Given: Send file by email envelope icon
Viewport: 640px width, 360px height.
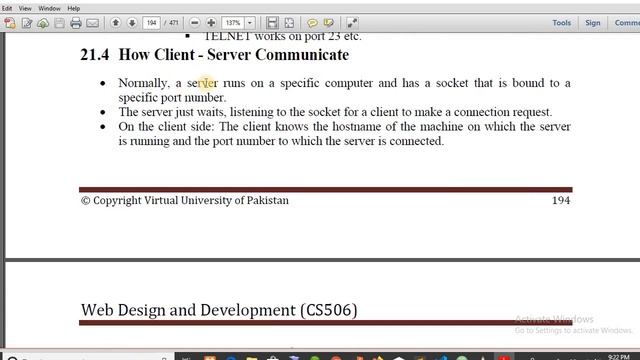Looking at the screenshot, I should [92, 23].
